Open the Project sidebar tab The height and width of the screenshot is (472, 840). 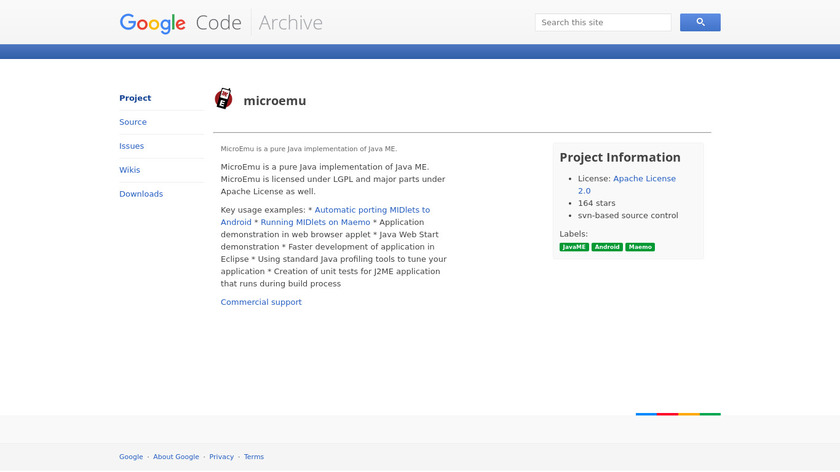(135, 98)
